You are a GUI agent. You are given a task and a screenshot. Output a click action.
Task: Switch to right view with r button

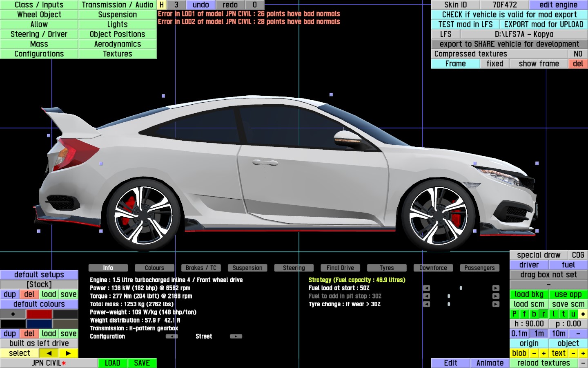[544, 314]
